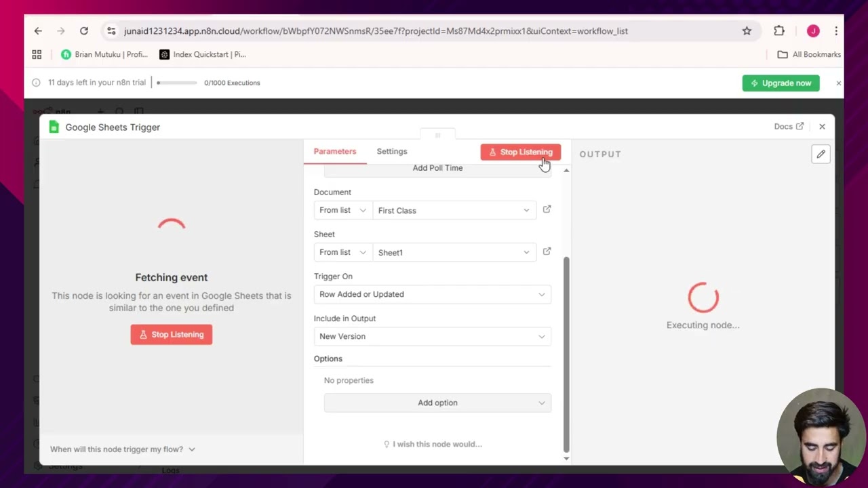Open the apps grid in bookmarks bar
The width and height of the screenshot is (868, 488).
37,54
